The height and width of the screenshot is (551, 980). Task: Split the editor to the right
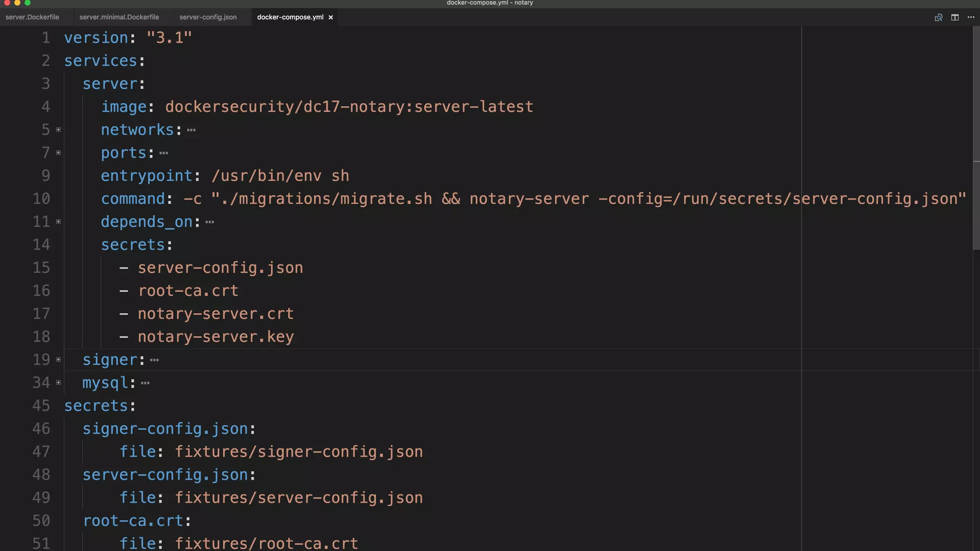coord(955,17)
